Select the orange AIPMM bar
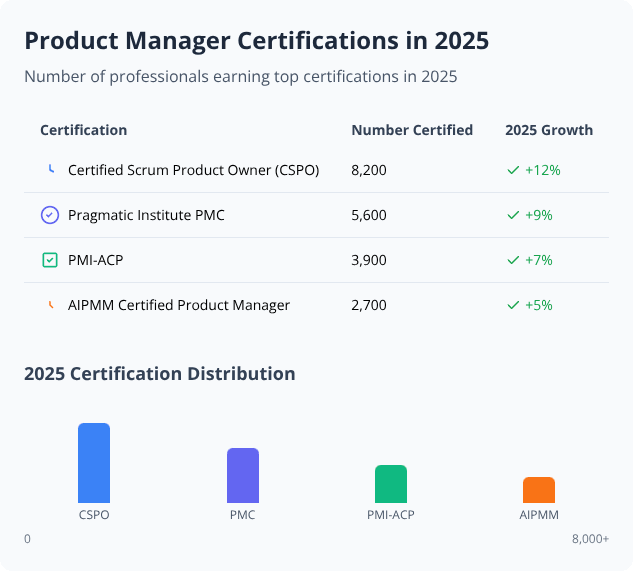The width and height of the screenshot is (633, 571). tap(539, 490)
